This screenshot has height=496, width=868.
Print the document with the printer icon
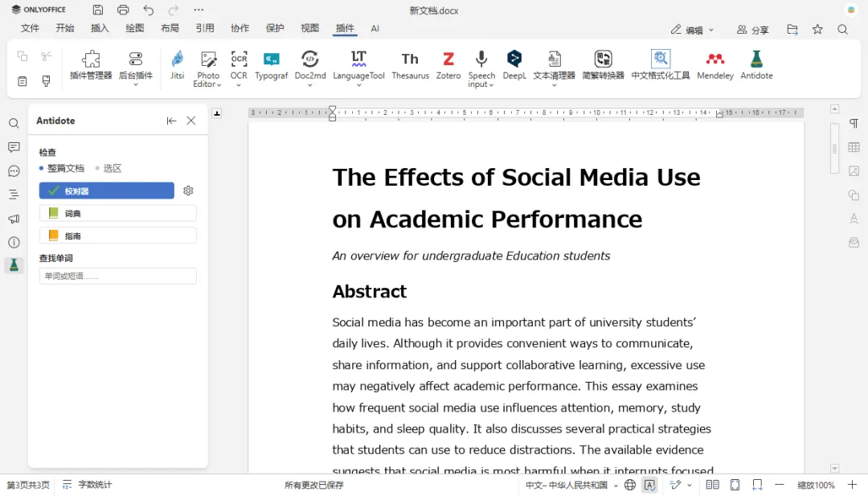click(x=123, y=10)
